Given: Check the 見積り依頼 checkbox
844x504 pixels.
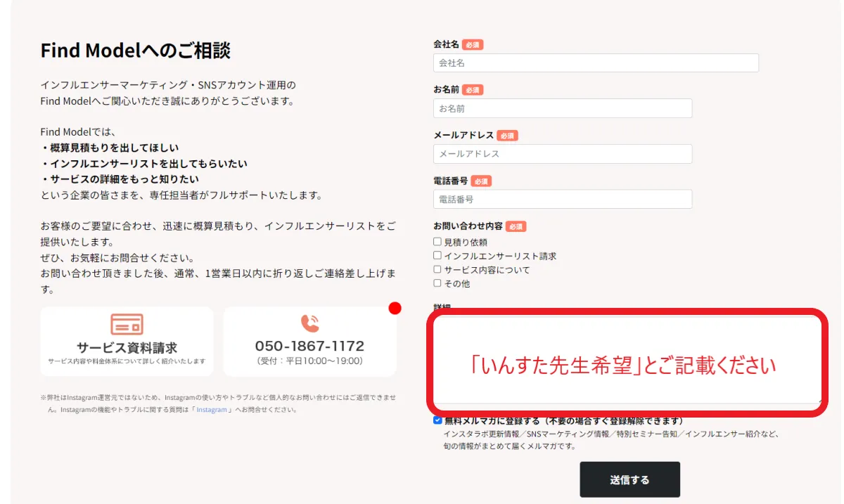Looking at the screenshot, I should (x=437, y=243).
